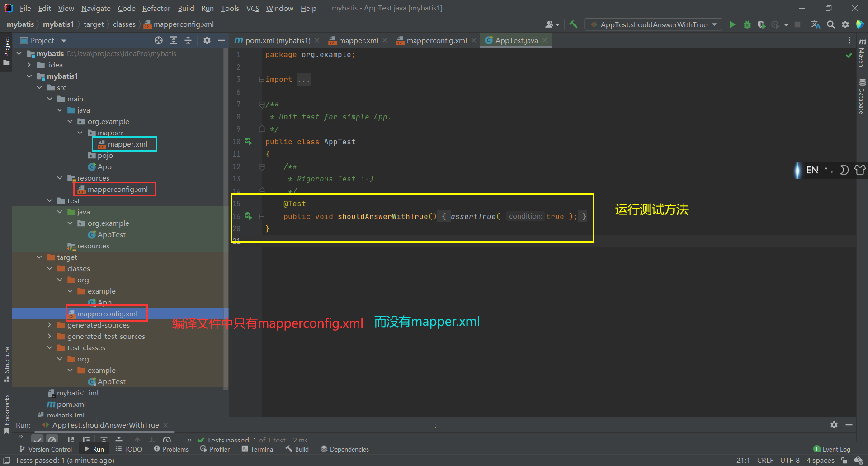Collapse the test-classes folder node
Image resolution: width=868 pixels, height=466 pixels.
[x=50, y=347]
